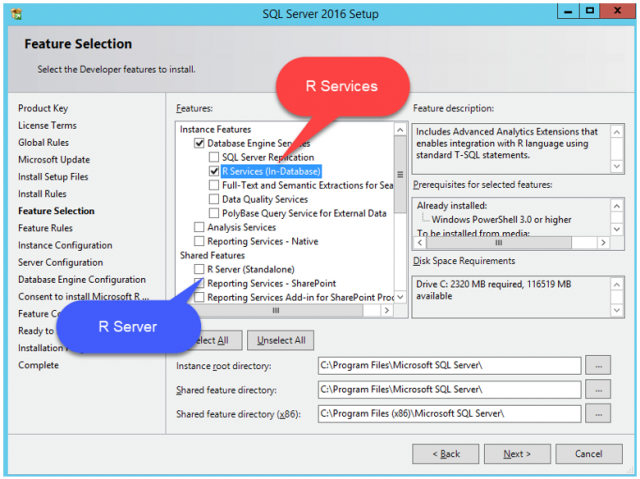Select Feature Rules step

point(45,228)
